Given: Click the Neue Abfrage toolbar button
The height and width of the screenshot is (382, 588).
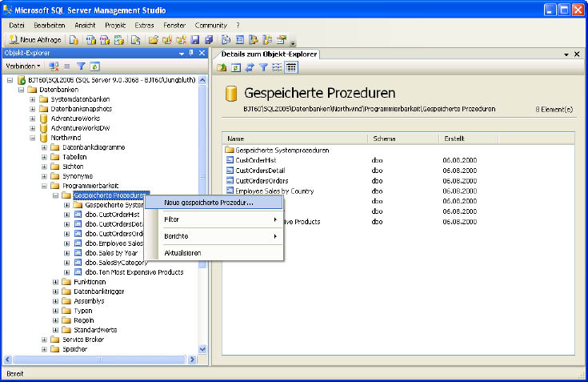Looking at the screenshot, I should (x=35, y=39).
